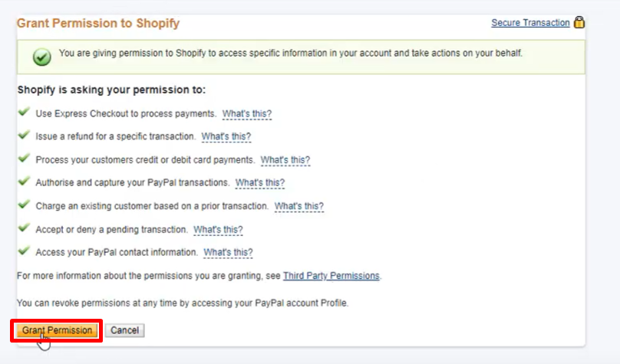Image resolution: width=620 pixels, height=364 pixels.
Task: Open What's this for PayPal contact information
Action: point(228,252)
